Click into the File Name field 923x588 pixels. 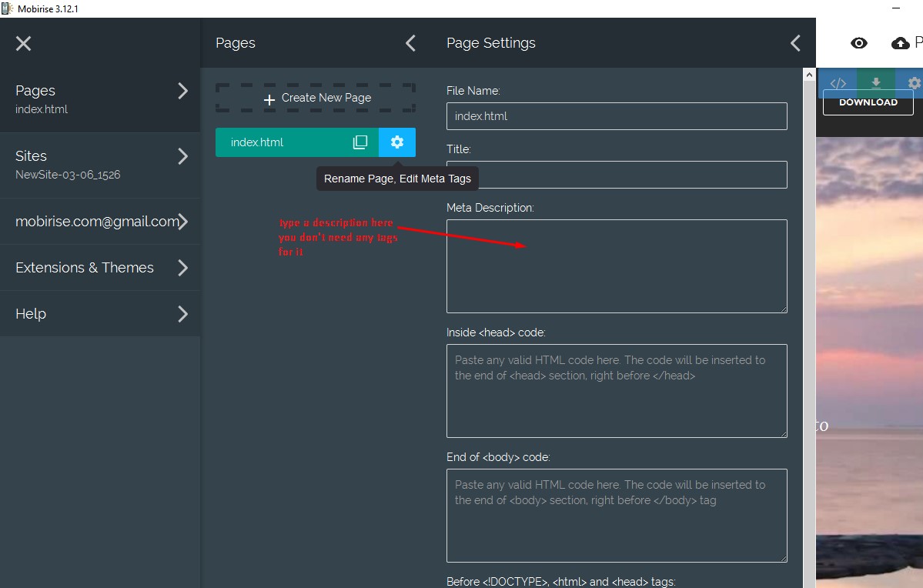point(616,116)
